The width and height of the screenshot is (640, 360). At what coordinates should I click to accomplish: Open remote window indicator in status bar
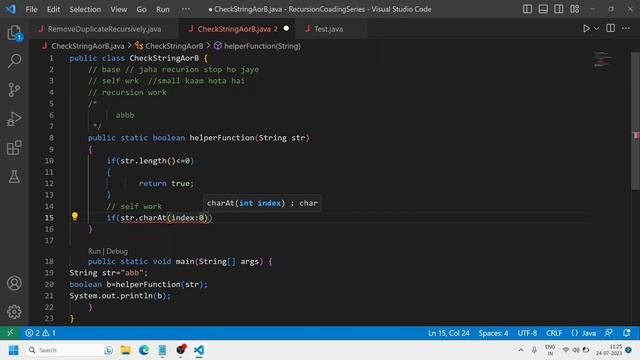tap(10, 333)
